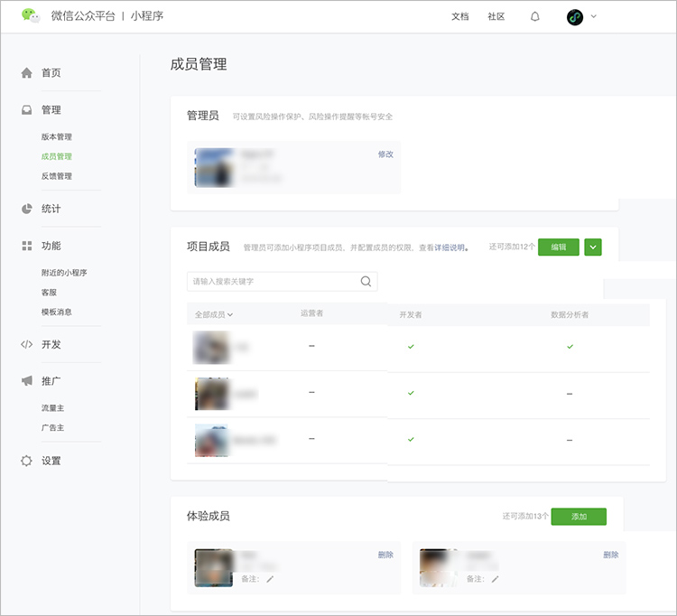Screen dimensions: 677x616
Task: Click the green 添加 button
Action: [579, 517]
